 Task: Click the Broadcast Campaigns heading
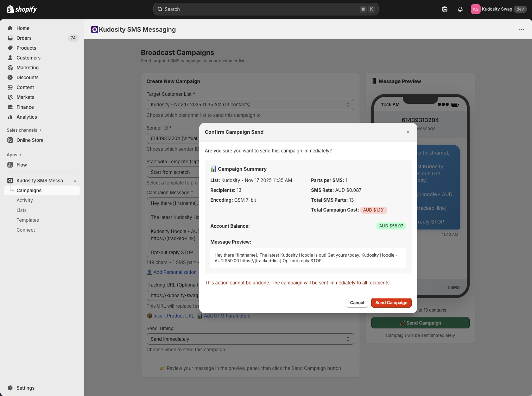pos(177,52)
